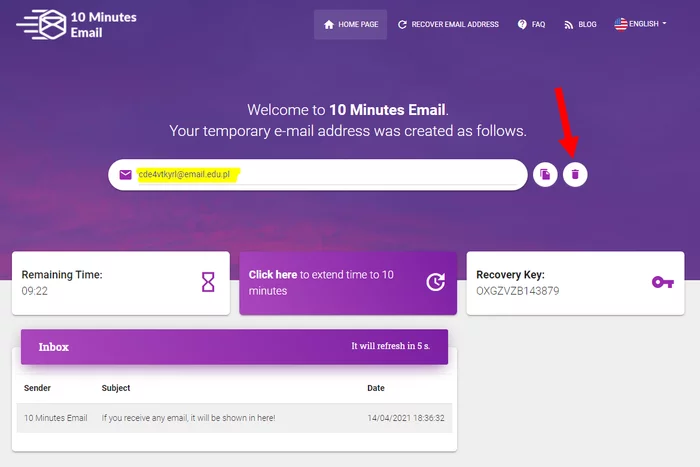Image resolution: width=700 pixels, height=467 pixels.
Task: Select the remaining time 09:22 value
Action: coord(34,291)
